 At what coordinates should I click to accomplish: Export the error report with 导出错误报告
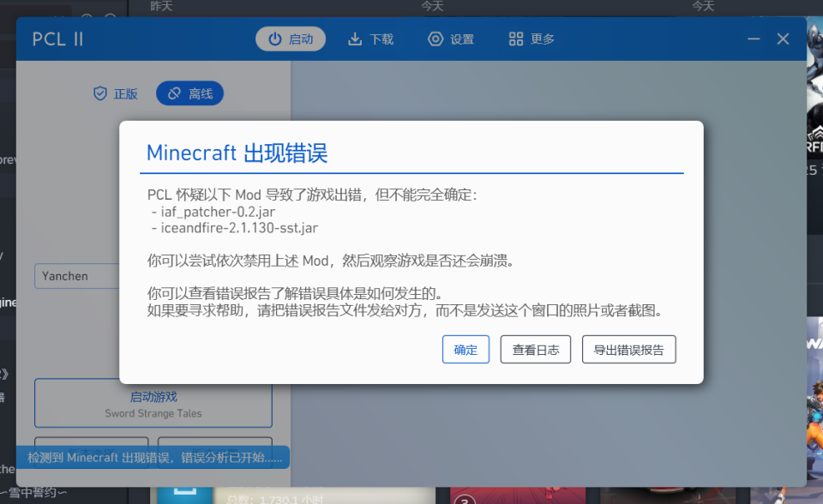pyautogui.click(x=628, y=349)
